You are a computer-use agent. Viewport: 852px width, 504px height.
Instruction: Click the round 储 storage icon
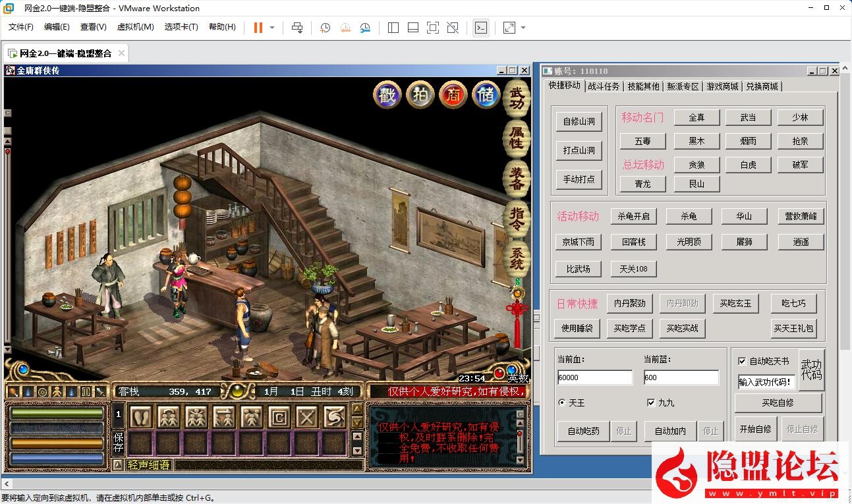487,96
